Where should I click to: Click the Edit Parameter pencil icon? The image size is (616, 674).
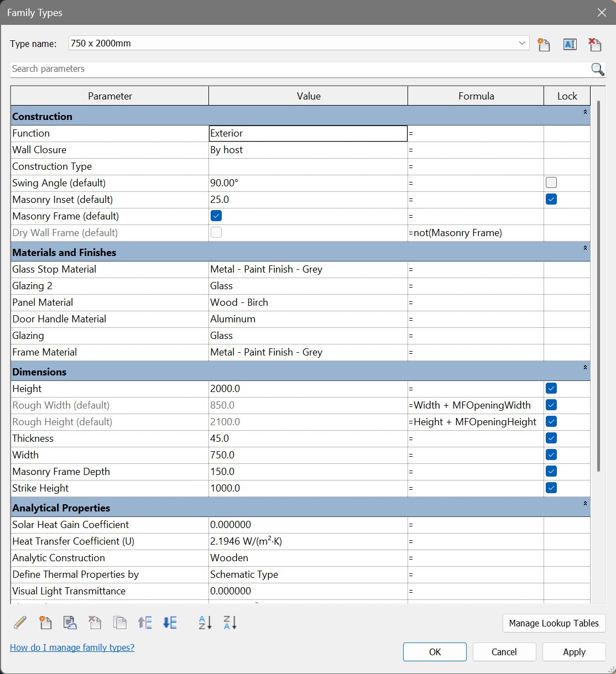[20, 623]
